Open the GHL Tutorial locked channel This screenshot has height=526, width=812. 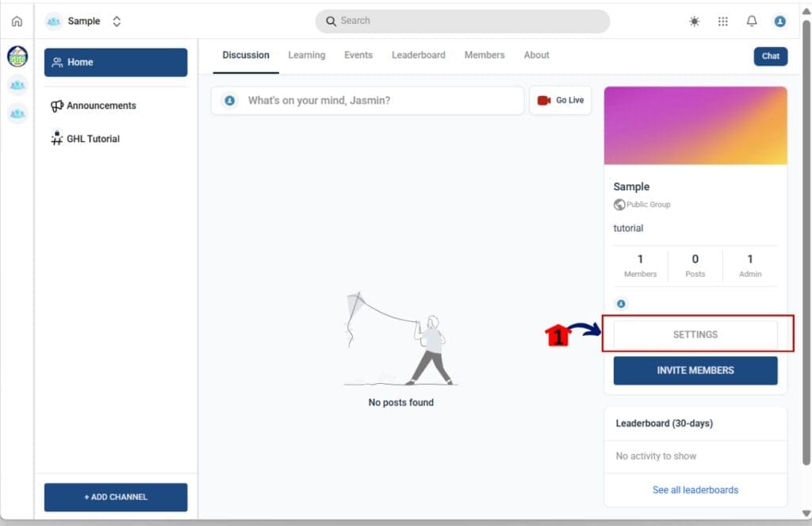pyautogui.click(x=86, y=138)
